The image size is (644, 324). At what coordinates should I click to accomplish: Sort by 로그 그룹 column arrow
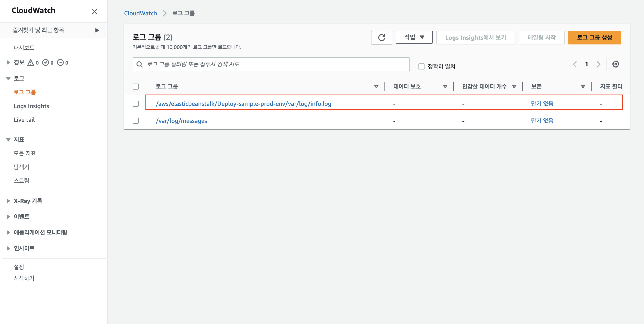376,87
